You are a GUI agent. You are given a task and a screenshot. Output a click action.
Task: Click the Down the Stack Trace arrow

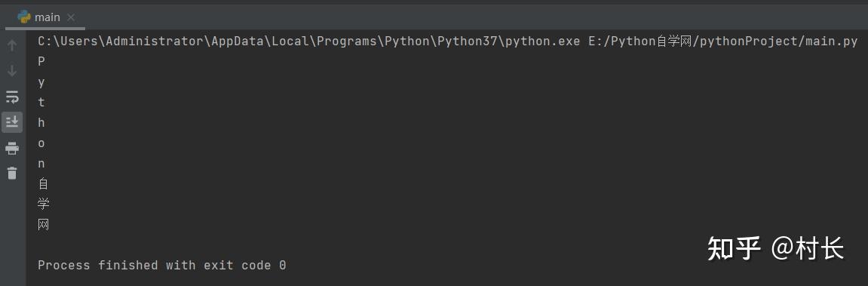point(12,71)
